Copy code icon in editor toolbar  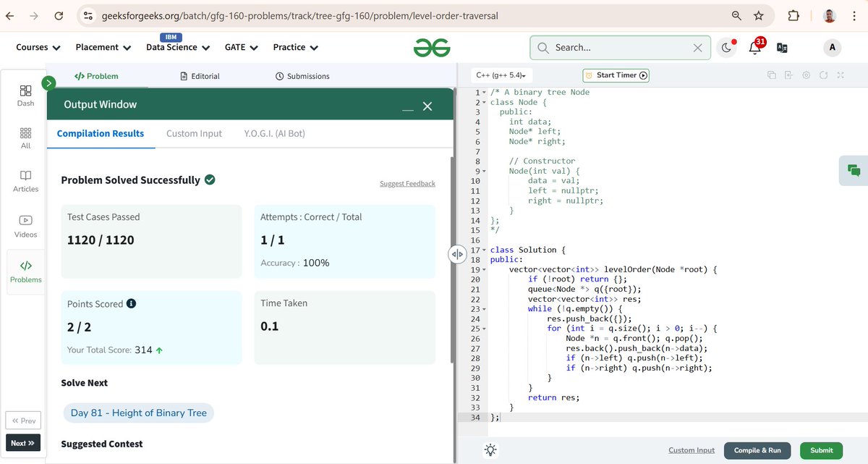point(772,75)
